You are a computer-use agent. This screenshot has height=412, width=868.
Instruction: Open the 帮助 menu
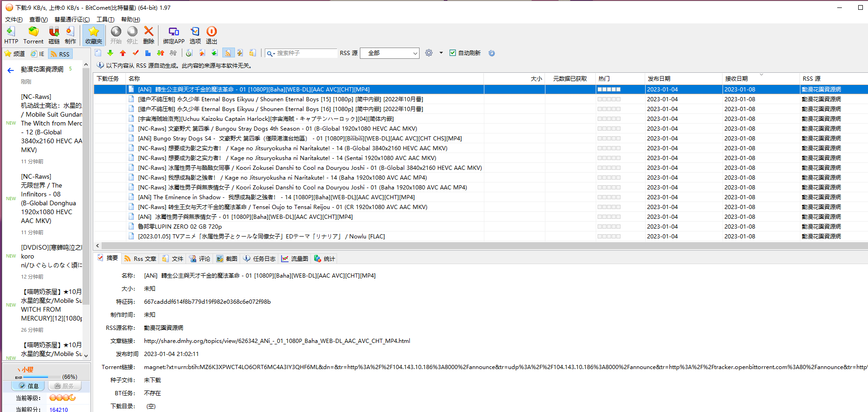click(x=131, y=20)
